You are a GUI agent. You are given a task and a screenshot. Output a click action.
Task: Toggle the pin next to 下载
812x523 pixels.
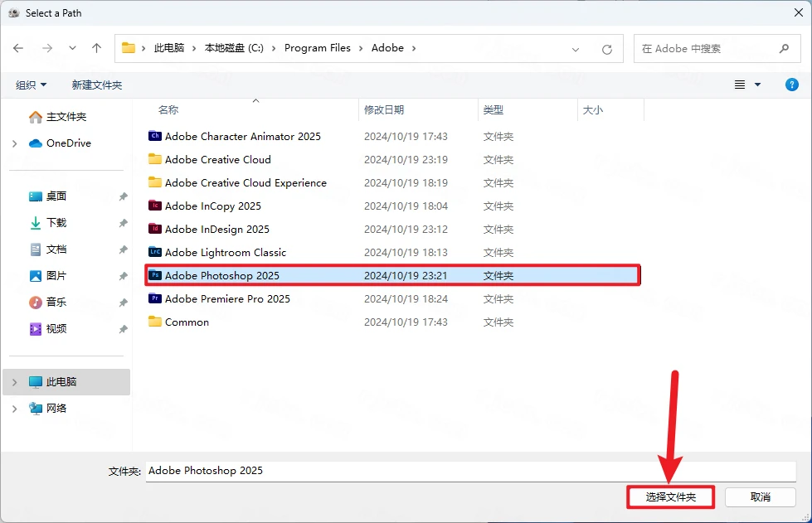[123, 222]
